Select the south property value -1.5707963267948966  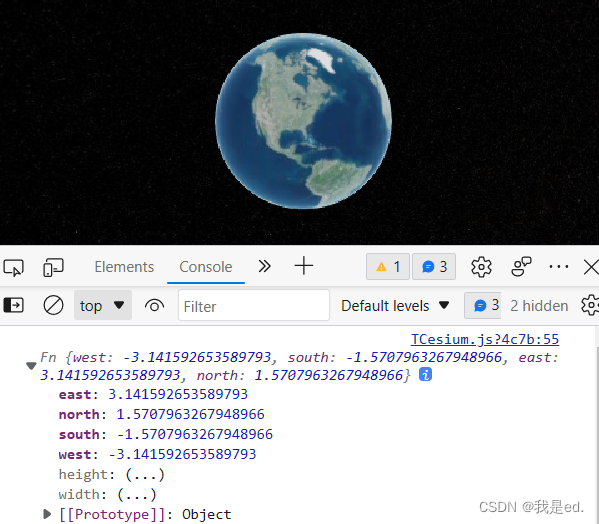[x=194, y=434]
